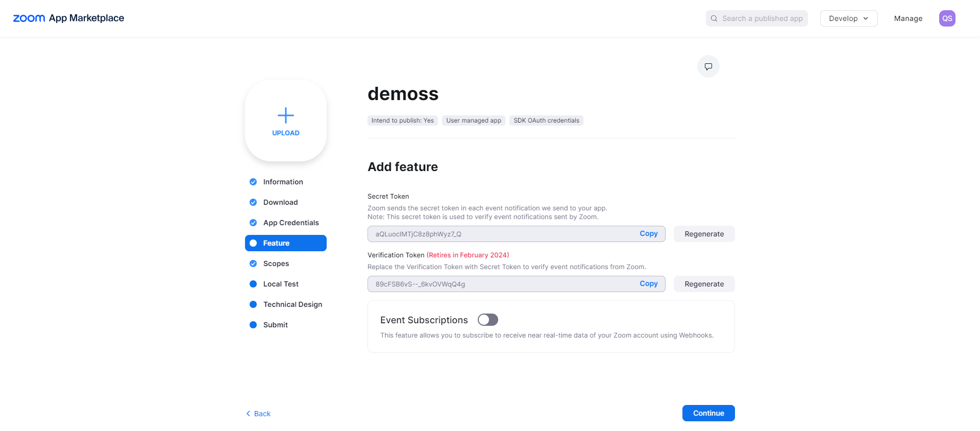Viewport: 980px width, 431px height.
Task: Click the Information step checkmark icon
Action: click(253, 182)
